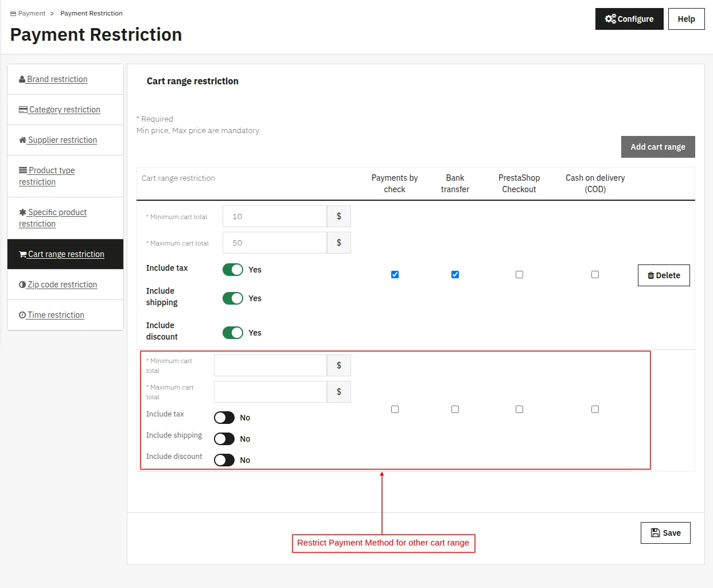Click the PrestaShop Checkout column header
The height and width of the screenshot is (588, 713).
tap(519, 184)
